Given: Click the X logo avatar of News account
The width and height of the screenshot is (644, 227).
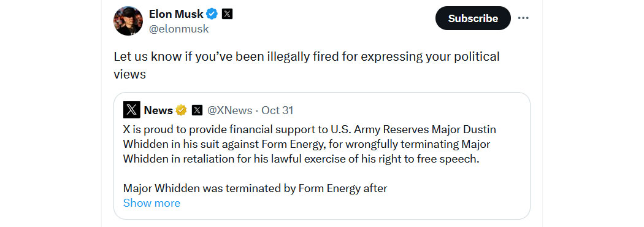Looking at the screenshot, I should coord(131,110).
